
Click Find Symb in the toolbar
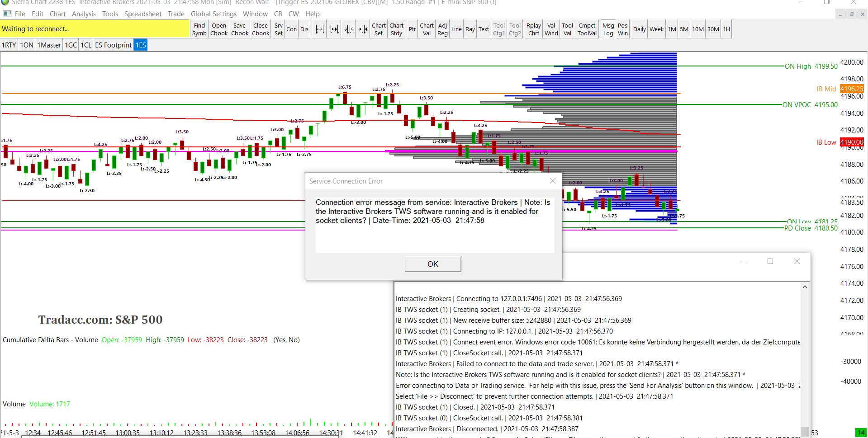click(x=199, y=29)
